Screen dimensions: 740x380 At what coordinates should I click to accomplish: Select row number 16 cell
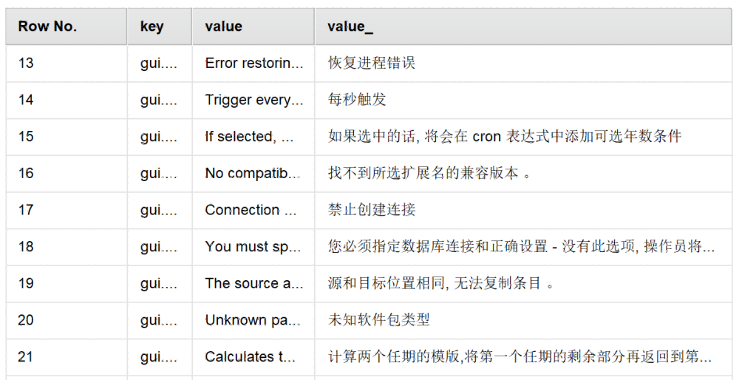click(66, 173)
